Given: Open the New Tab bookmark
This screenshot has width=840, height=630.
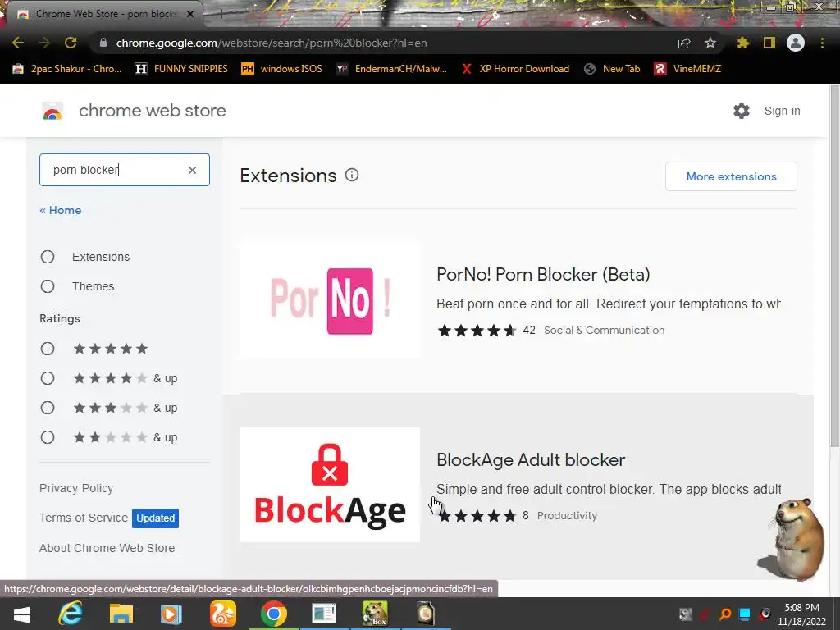Looking at the screenshot, I should pyautogui.click(x=612, y=69).
